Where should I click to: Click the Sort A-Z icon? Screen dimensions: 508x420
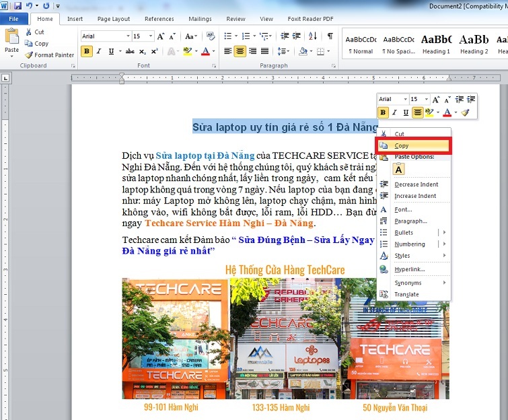(313, 36)
